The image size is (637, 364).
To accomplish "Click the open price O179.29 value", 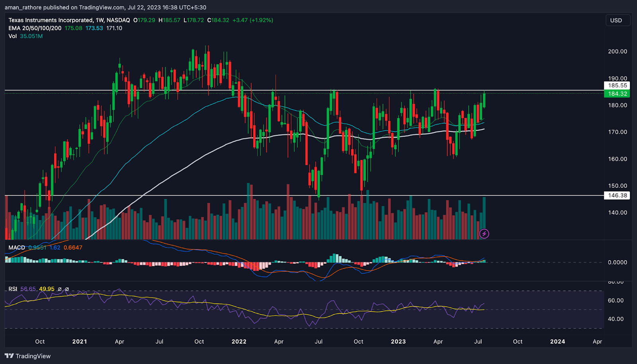I will click(x=144, y=20).
